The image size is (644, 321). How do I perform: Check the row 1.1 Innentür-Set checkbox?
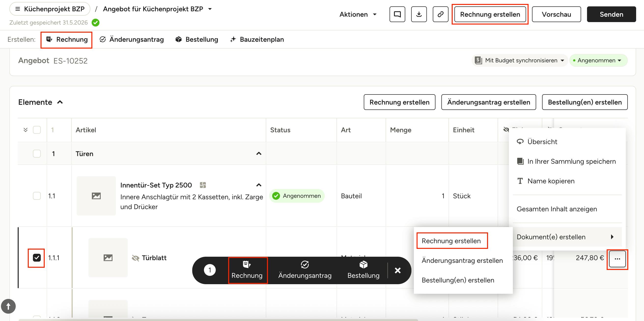pos(37,196)
